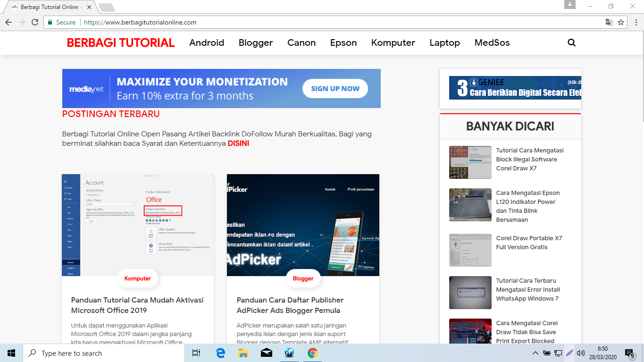This screenshot has width=644, height=362.
Task: Click the Chrome icon on taskbar
Action: (312, 353)
